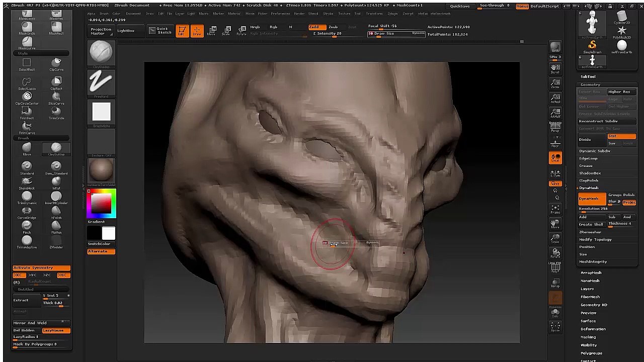Expand the ZRemesher section

click(590, 232)
